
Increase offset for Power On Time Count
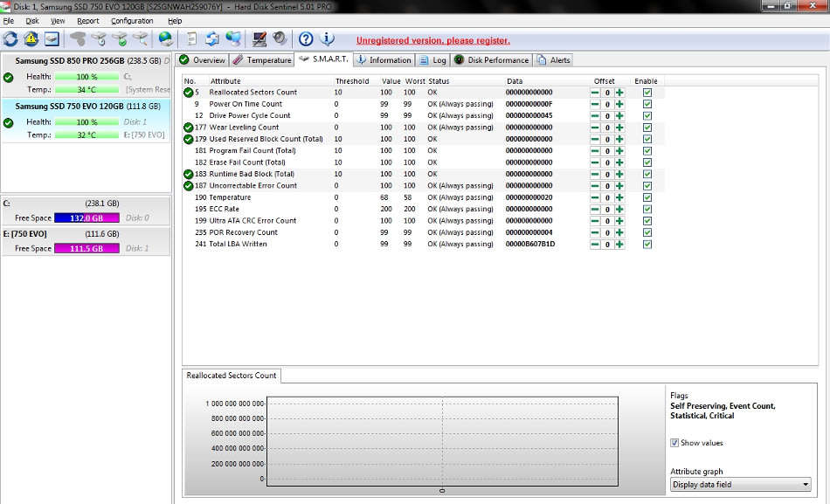(x=619, y=104)
